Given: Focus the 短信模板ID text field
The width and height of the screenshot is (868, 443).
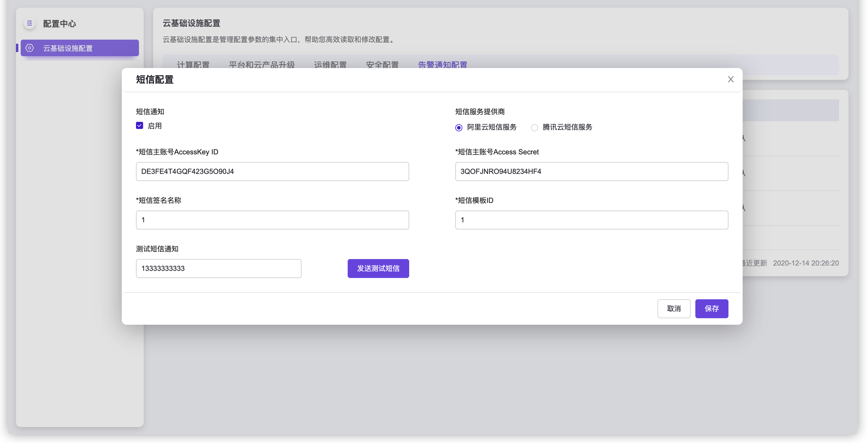Looking at the screenshot, I should 591,220.
